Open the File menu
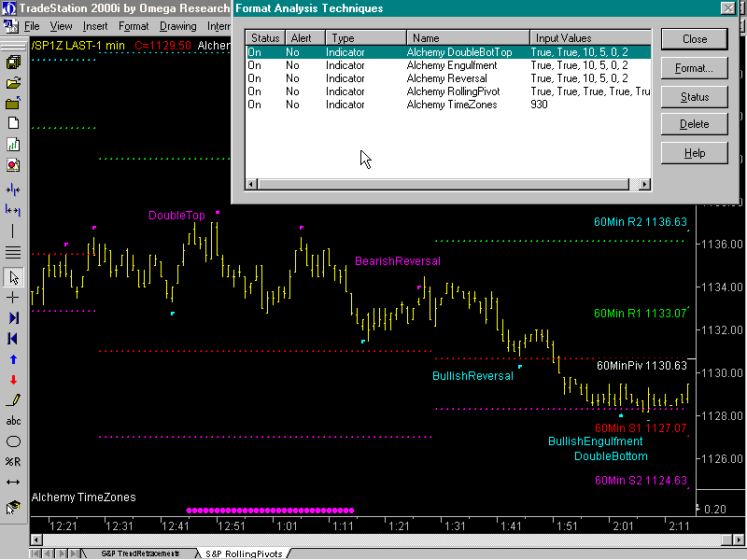The height and width of the screenshot is (560, 747). [x=32, y=26]
